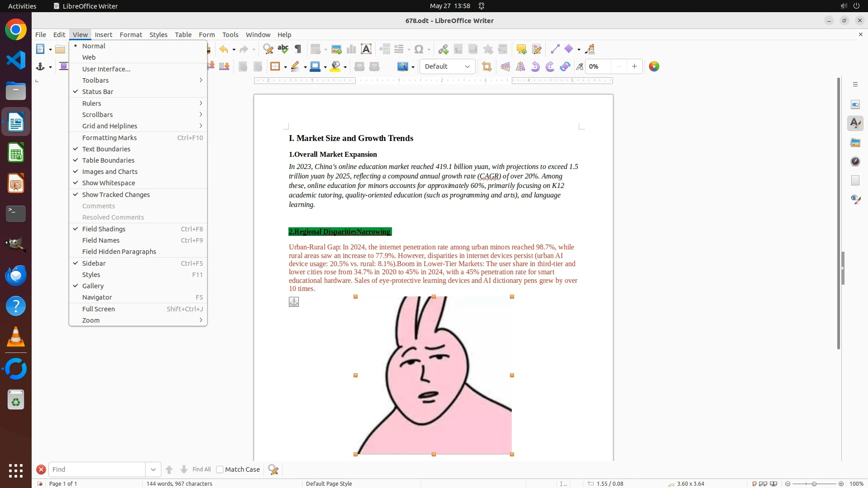Select the Full Screen menu entry
The image size is (868, 488).
coord(99,309)
